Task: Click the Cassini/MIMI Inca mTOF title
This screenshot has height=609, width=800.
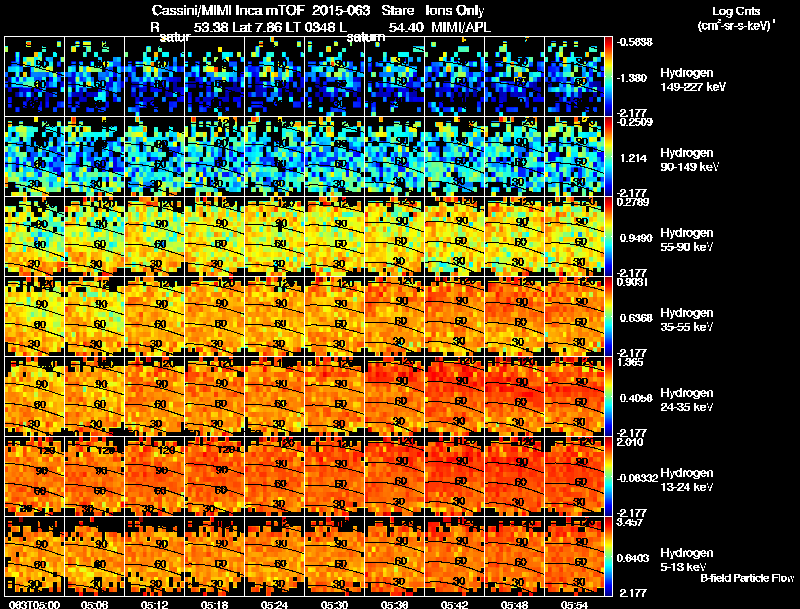Action: coord(228,10)
